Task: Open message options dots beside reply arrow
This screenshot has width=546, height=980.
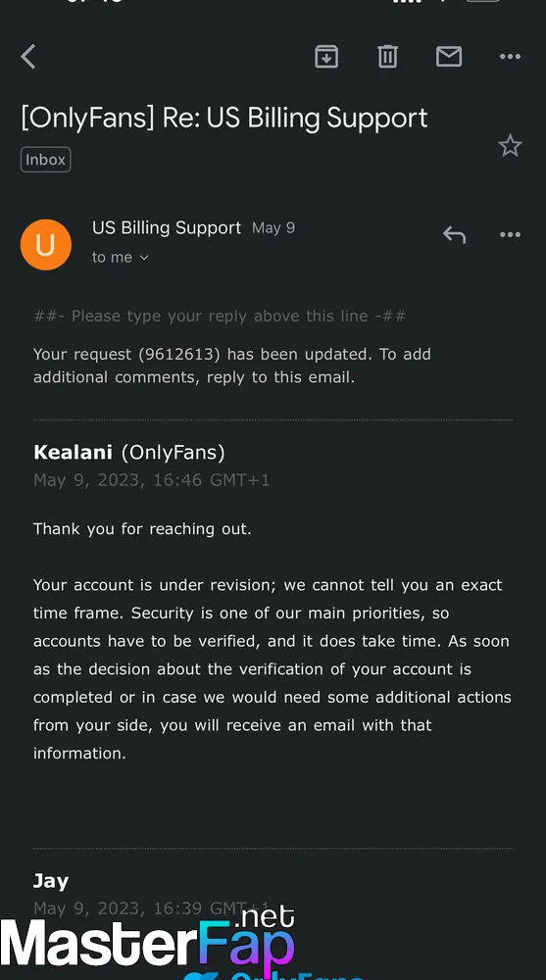Action: 510,235
